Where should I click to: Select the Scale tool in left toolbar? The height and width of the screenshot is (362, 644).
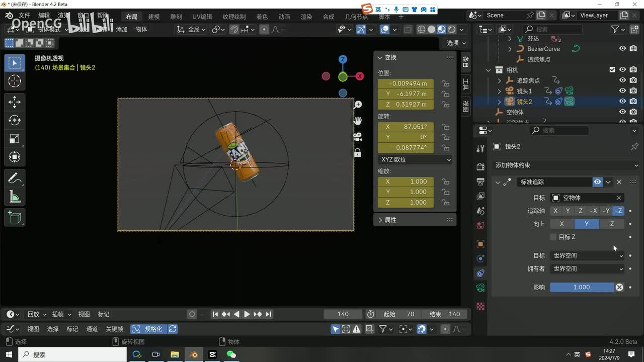pos(15,139)
